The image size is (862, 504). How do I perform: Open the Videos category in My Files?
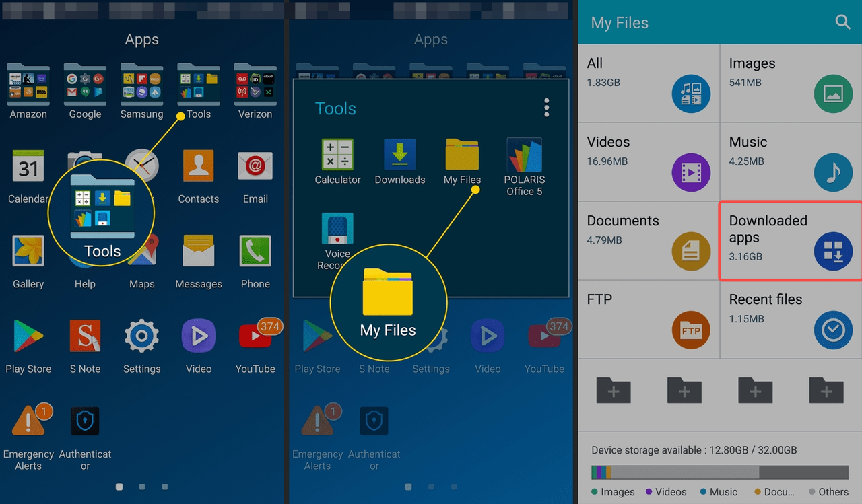click(649, 161)
